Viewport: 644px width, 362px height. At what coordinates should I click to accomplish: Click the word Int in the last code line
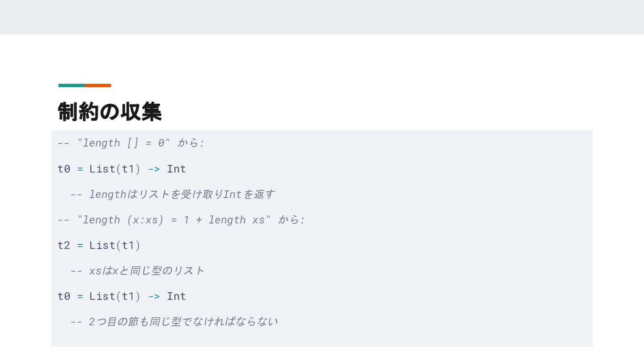click(x=176, y=296)
